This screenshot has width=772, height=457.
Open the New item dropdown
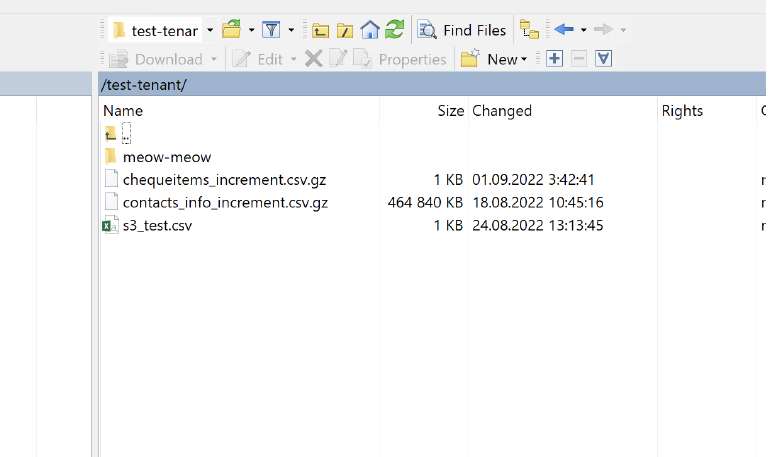coord(494,59)
